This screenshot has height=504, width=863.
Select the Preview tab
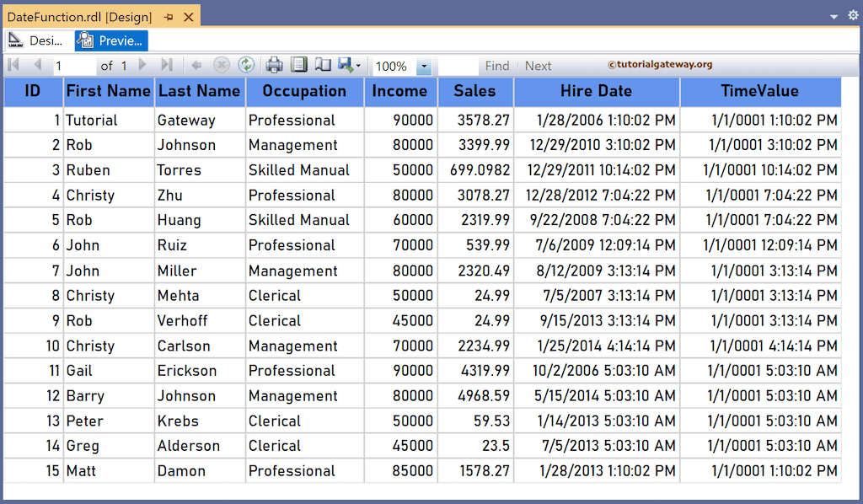(x=110, y=40)
